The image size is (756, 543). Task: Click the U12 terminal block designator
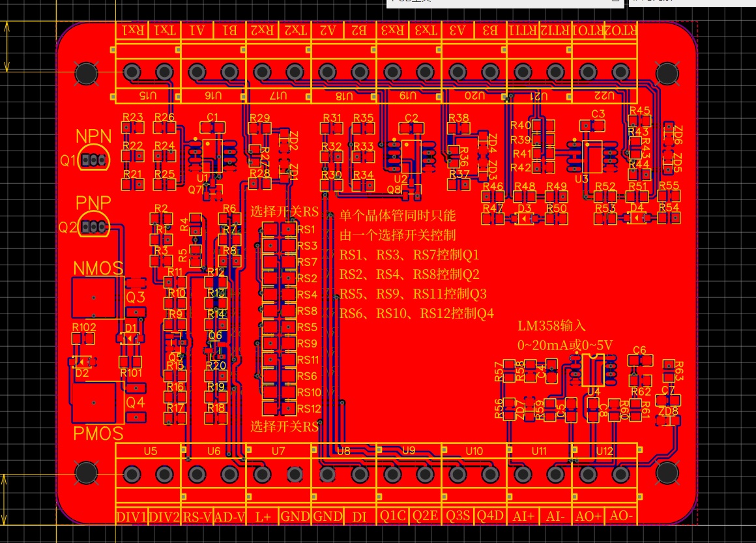coord(605,451)
